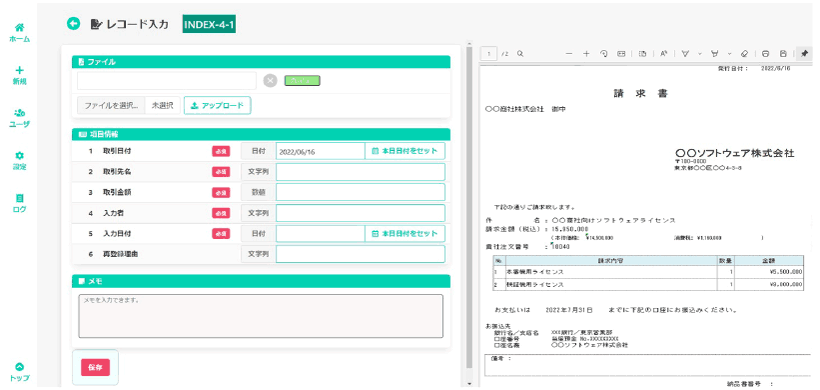Screen dimensions: 820x390
Task: Go back using the circular arrow icon
Action: (74, 24)
